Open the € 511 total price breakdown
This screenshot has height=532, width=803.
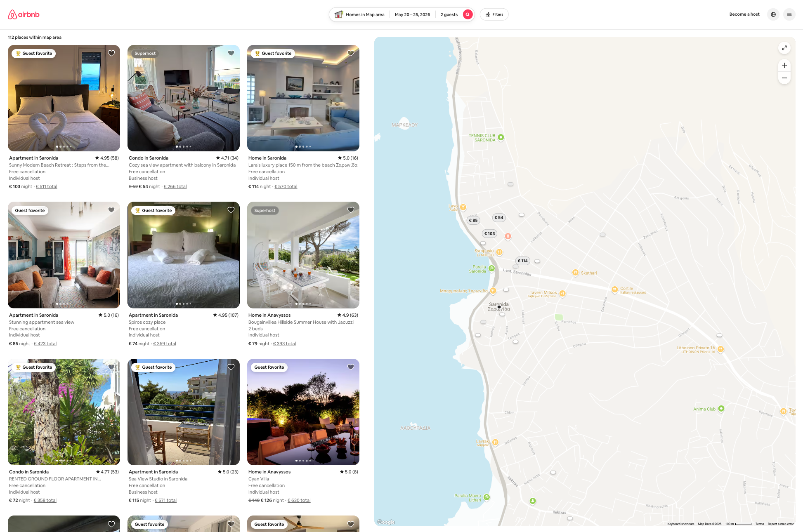coord(47,187)
